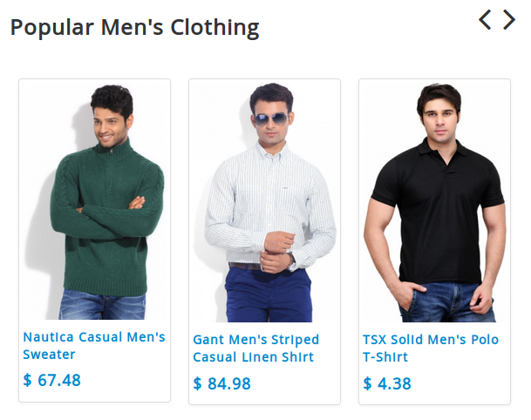Click the $ 84.98 price
Viewport: 531px width, 420px height.
coord(221,383)
